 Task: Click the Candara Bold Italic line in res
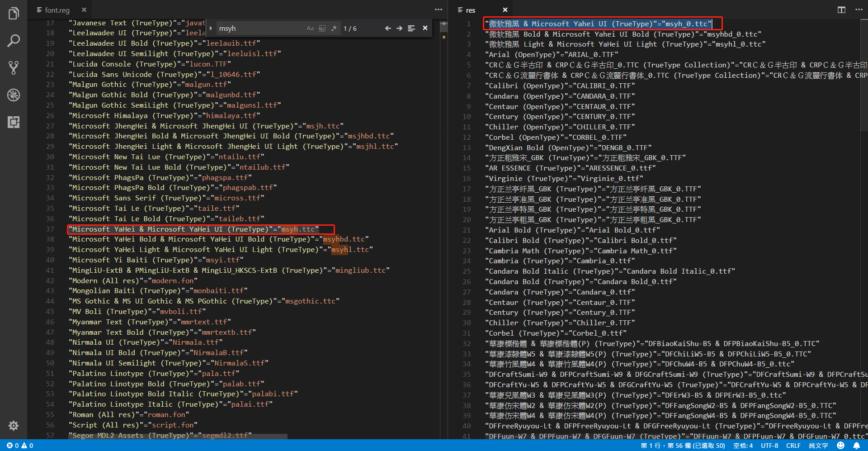[x=610, y=271]
